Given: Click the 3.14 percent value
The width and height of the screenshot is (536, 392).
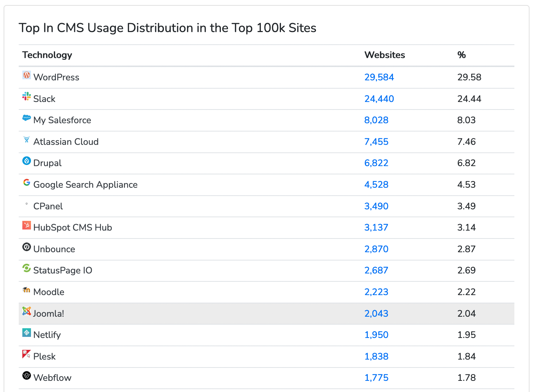Looking at the screenshot, I should pos(466,227).
